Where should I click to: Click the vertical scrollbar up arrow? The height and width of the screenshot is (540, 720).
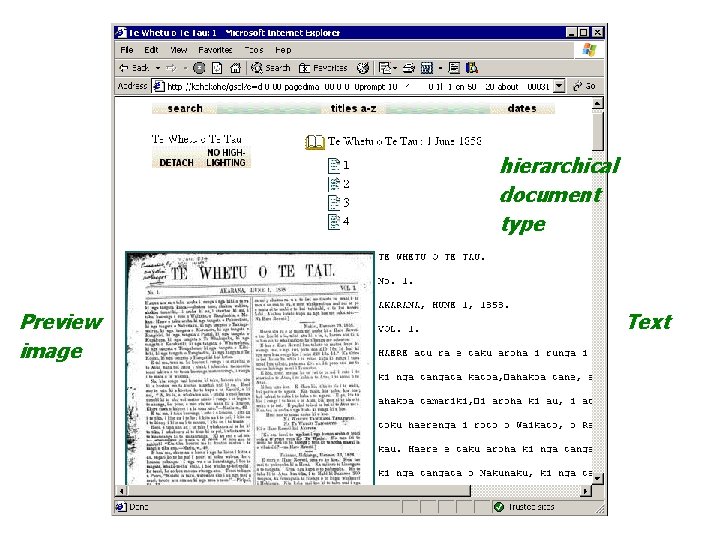click(x=597, y=103)
